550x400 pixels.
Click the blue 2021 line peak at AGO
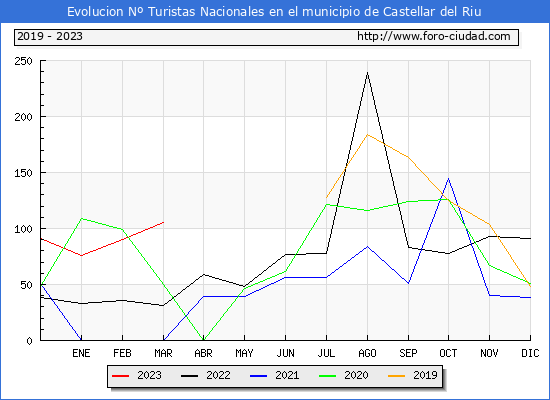point(367,246)
